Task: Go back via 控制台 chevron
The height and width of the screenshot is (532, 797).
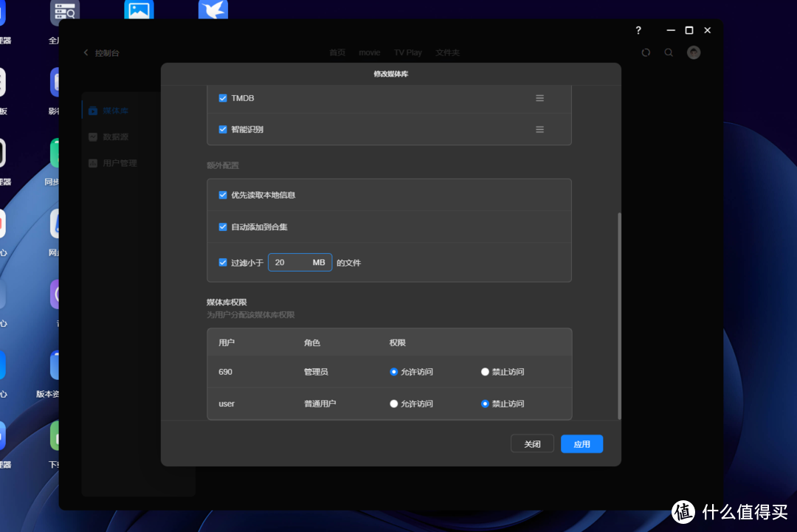Action: 86,53
